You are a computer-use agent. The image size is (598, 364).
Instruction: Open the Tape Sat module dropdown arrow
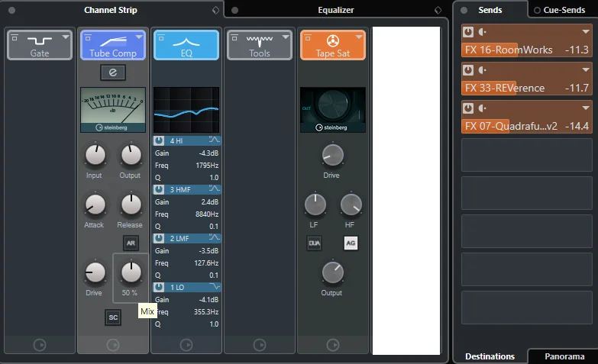(x=359, y=37)
